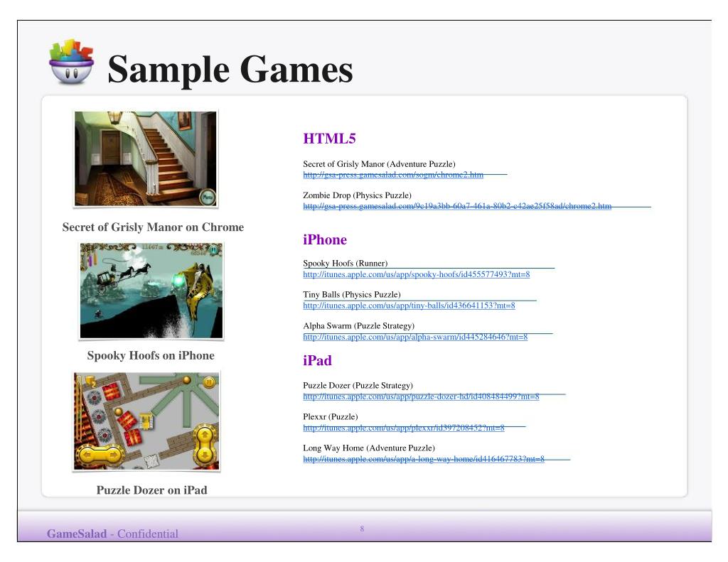Click "Secret of Grisly Manor (Adventure Puzzle)" text

[x=380, y=164]
